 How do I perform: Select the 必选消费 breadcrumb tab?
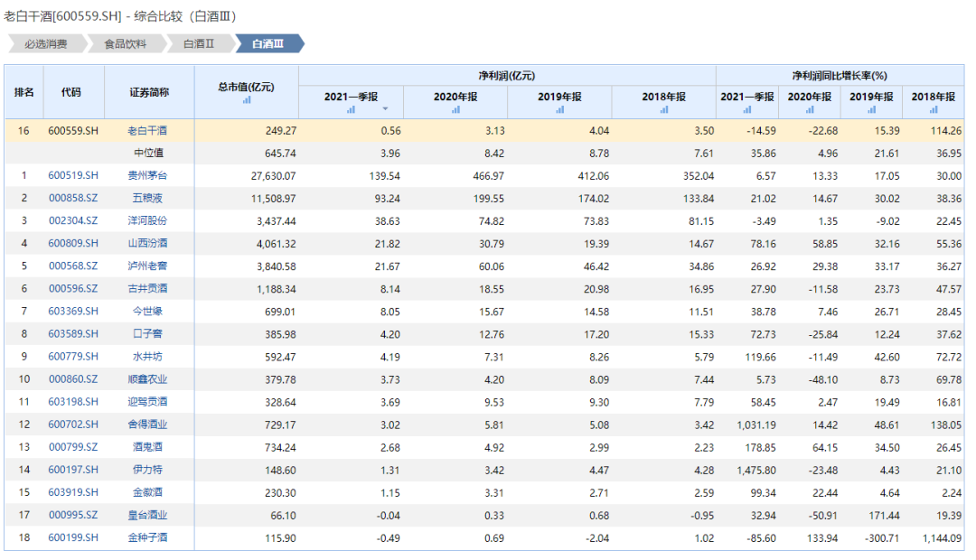[x=46, y=43]
